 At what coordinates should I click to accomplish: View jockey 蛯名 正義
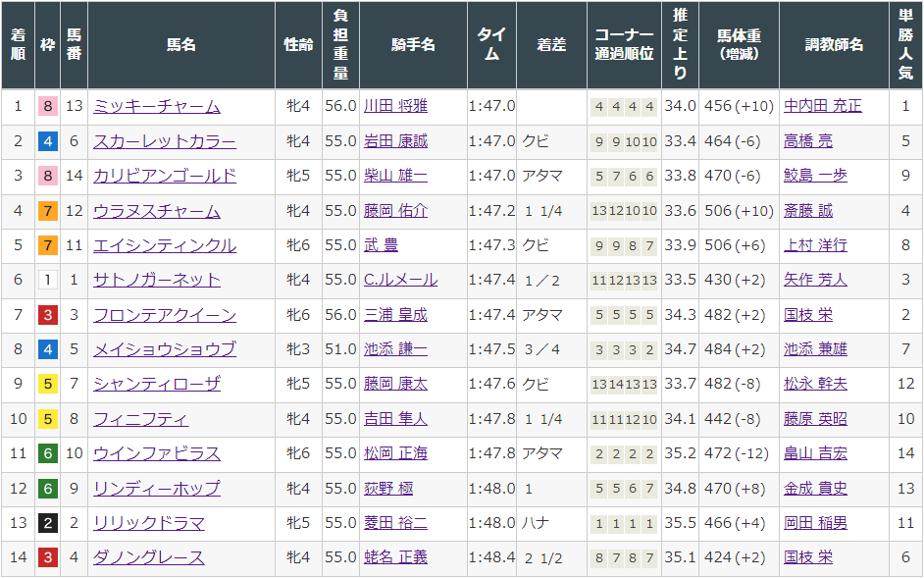pyautogui.click(x=395, y=557)
